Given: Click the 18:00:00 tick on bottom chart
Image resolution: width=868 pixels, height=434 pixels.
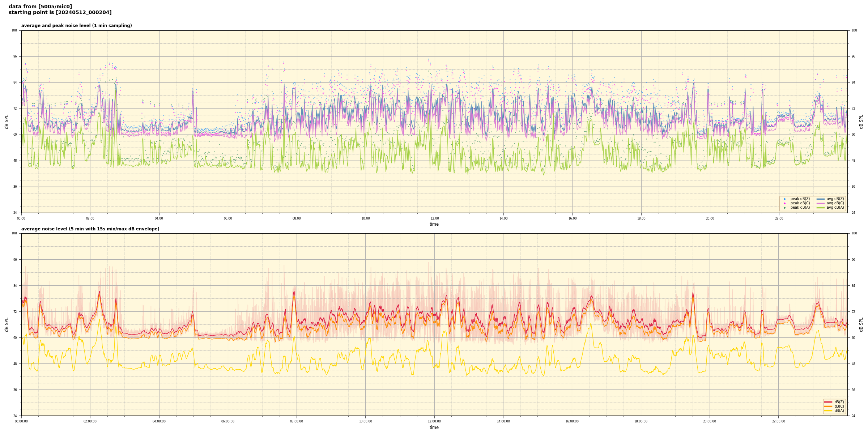Looking at the screenshot, I should point(641,421).
